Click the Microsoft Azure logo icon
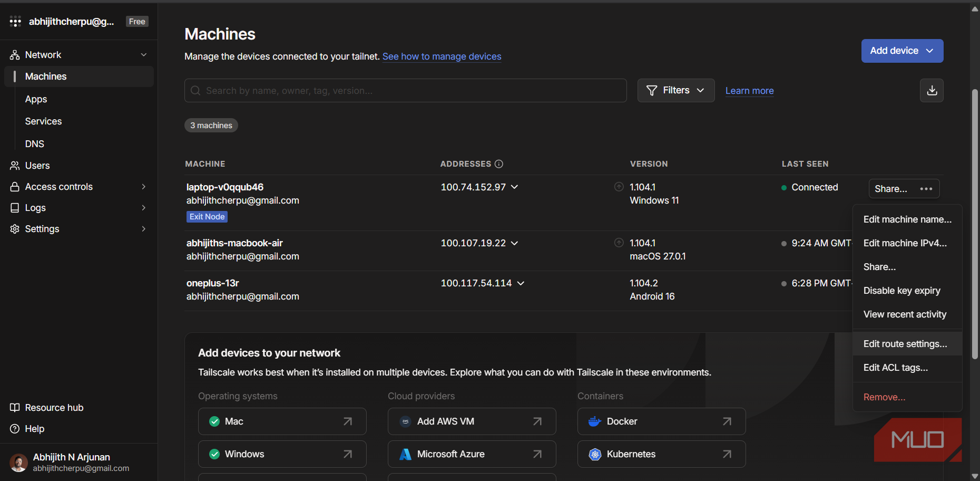 tap(405, 454)
